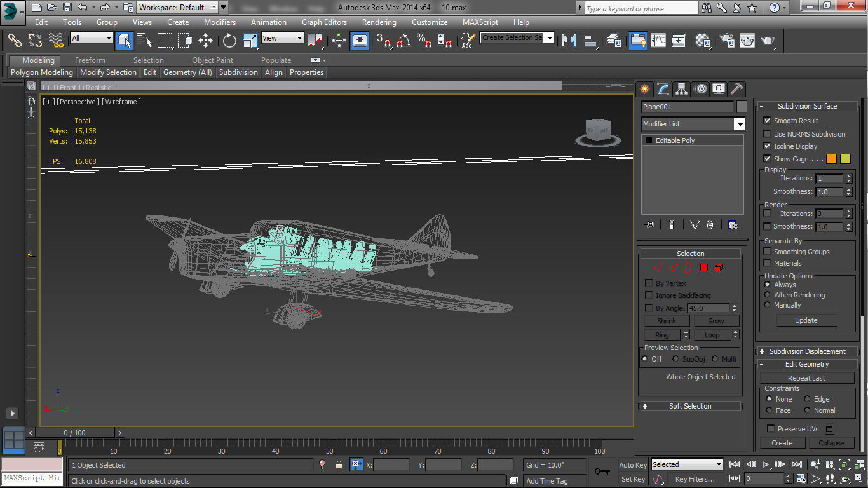Open the Rendering menu
Screen dimensions: 868x488
coord(379,22)
